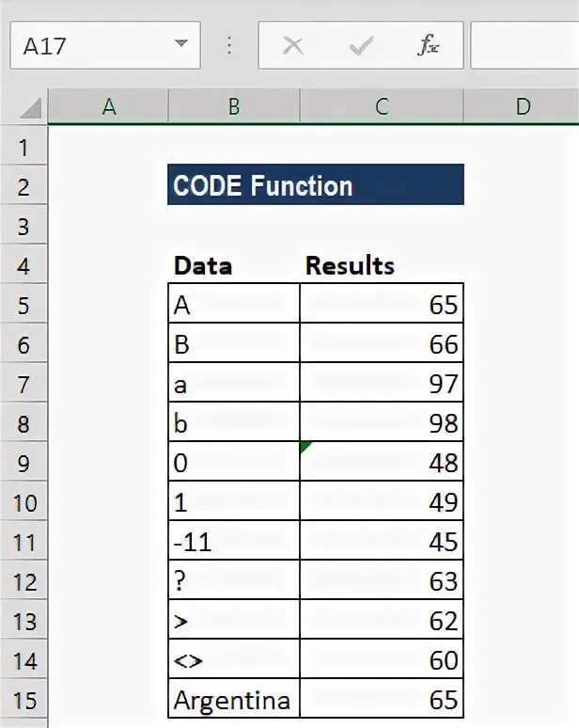579x728 pixels.
Task: Open the Name Box dropdown arrow
Action: [x=180, y=45]
